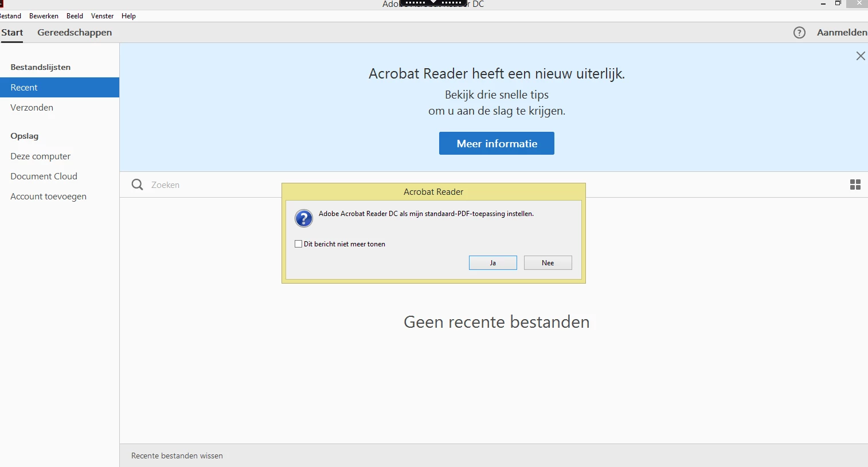868x467 pixels.
Task: Decline with the Nee button
Action: (x=548, y=263)
